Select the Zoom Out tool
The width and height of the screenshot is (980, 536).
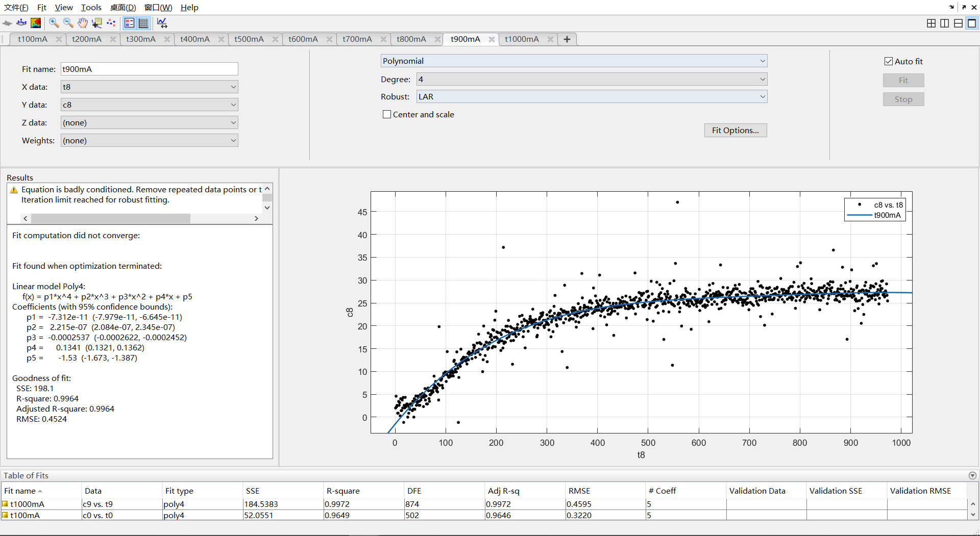[x=68, y=23]
